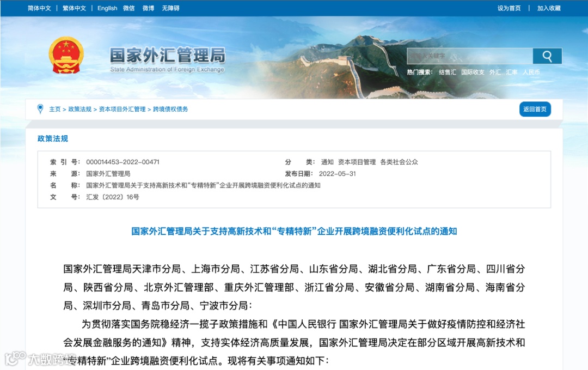Click the 热门搜索 label
588x370 pixels.
[420, 72]
